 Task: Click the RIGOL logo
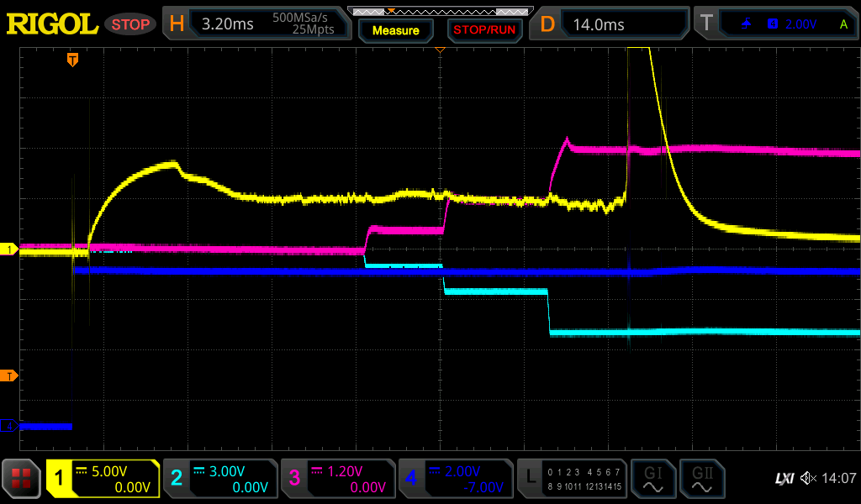coord(52,24)
